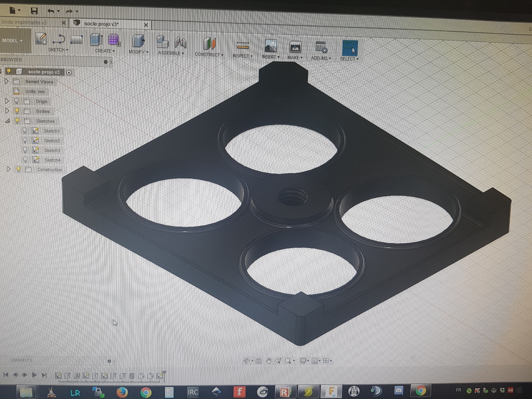532x399 pixels.
Task: Open the MAKE dropdown menu
Action: tap(295, 57)
